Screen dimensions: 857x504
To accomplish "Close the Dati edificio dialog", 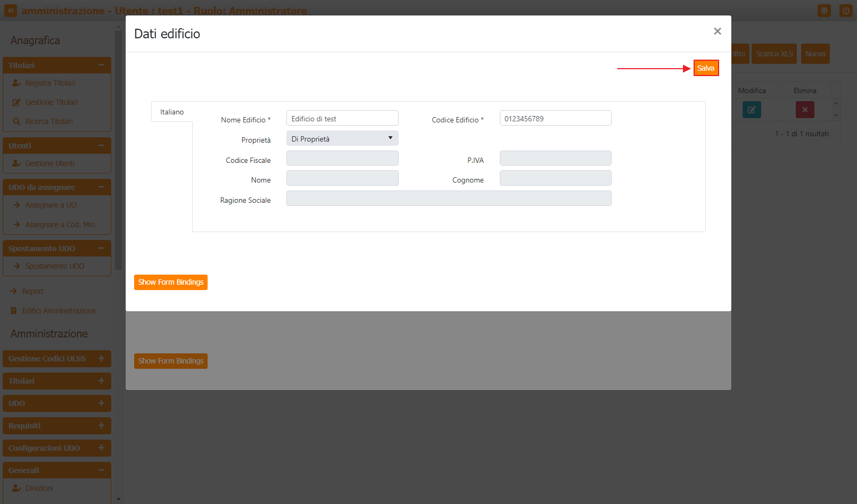I will click(717, 31).
